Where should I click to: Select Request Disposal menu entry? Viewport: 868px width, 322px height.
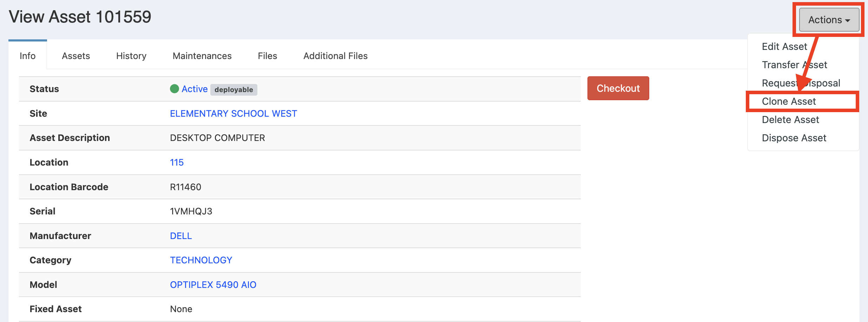point(801,83)
